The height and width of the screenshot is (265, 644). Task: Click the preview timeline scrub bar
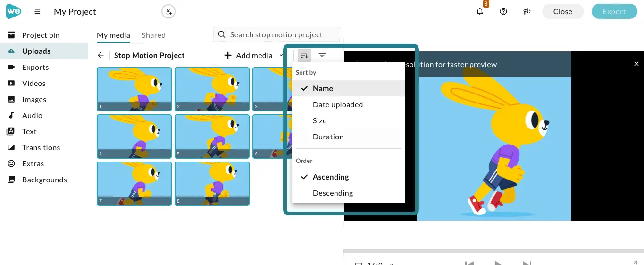493,250
